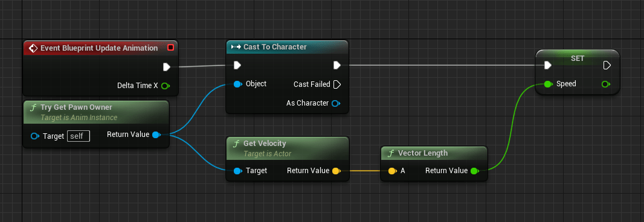Click the Get Velocity Target input pin

coord(238,171)
